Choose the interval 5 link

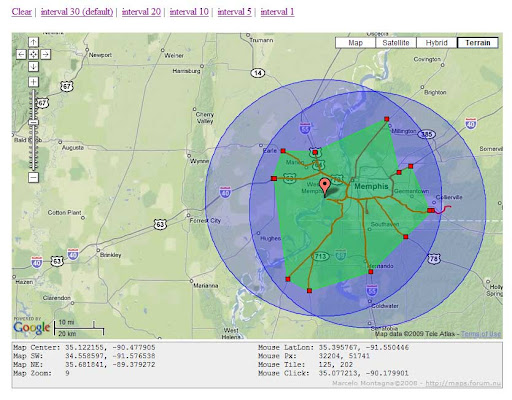[234, 12]
